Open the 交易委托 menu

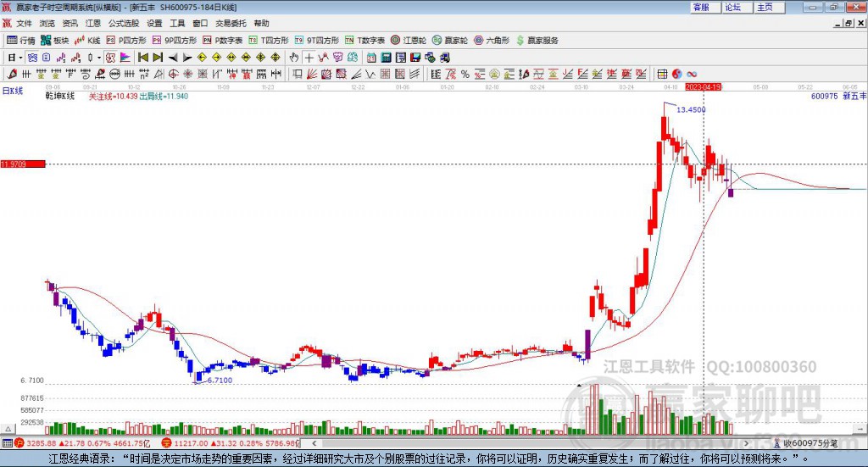pos(231,23)
